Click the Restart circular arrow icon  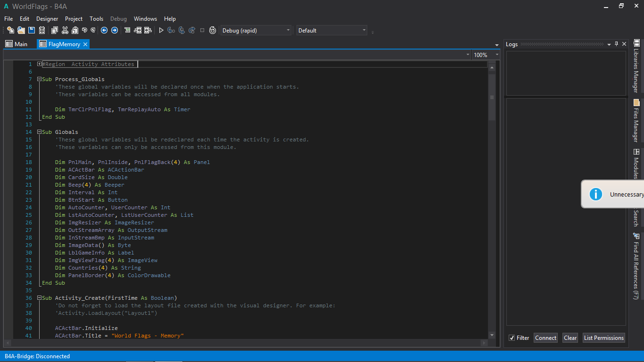coord(213,30)
